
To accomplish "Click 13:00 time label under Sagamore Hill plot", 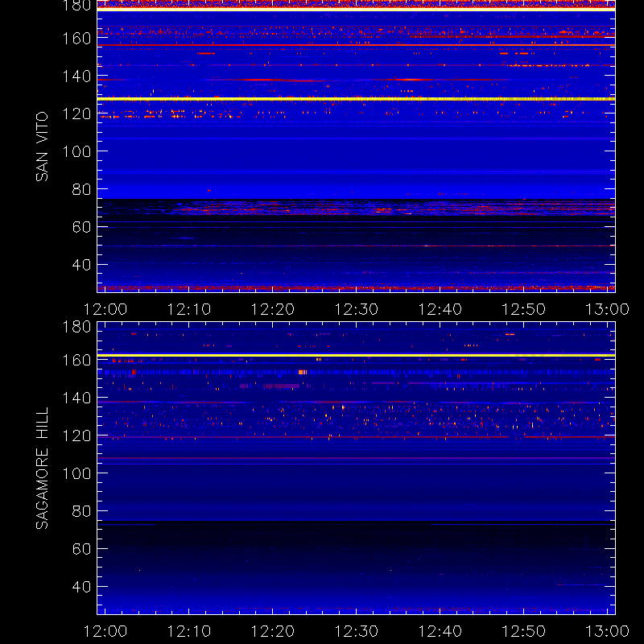I will 607,631.
